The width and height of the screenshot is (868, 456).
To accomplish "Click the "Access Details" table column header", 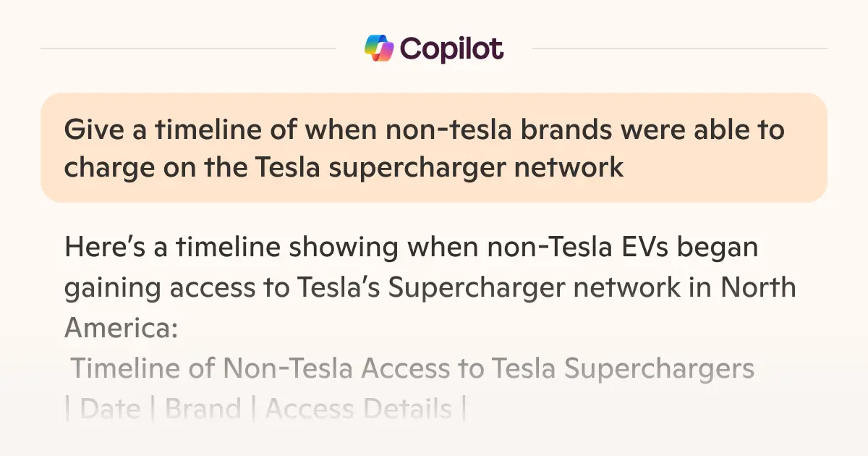I will (359, 409).
